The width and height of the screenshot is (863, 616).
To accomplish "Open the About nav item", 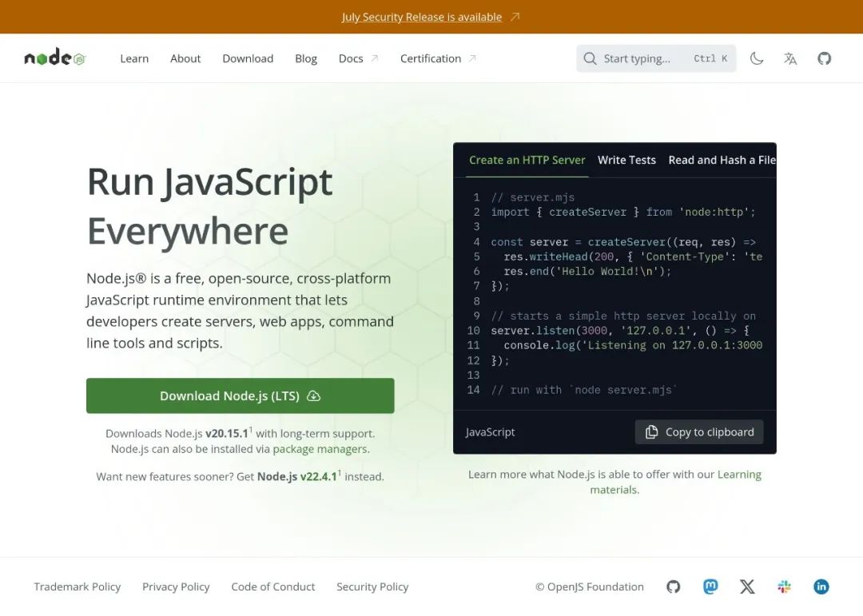I will 185,58.
